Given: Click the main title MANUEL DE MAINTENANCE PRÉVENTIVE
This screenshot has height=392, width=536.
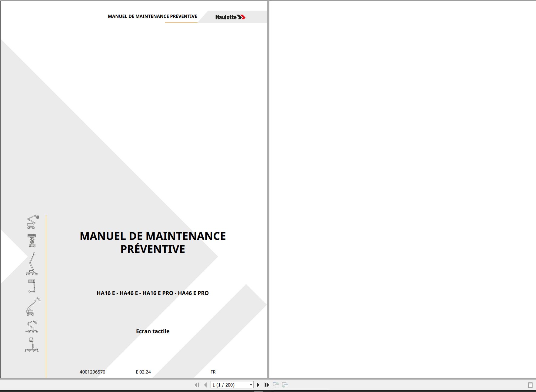Looking at the screenshot, I should [x=153, y=243].
